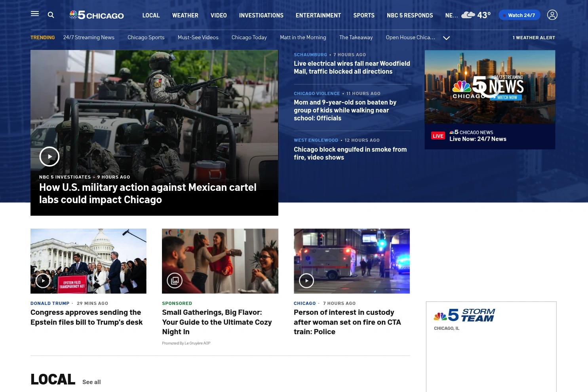Open the hamburger menu icon
This screenshot has height=392, width=588.
[35, 14]
